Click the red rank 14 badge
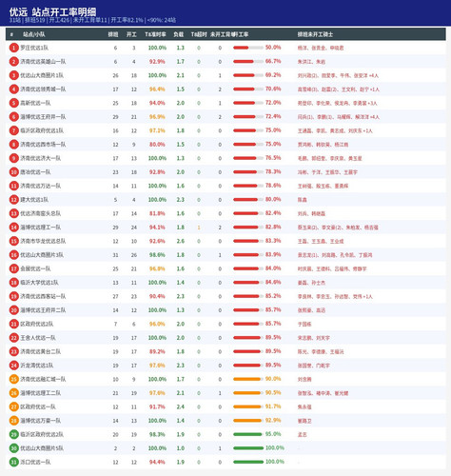Viewport: 451px width, 476px height. point(13,228)
